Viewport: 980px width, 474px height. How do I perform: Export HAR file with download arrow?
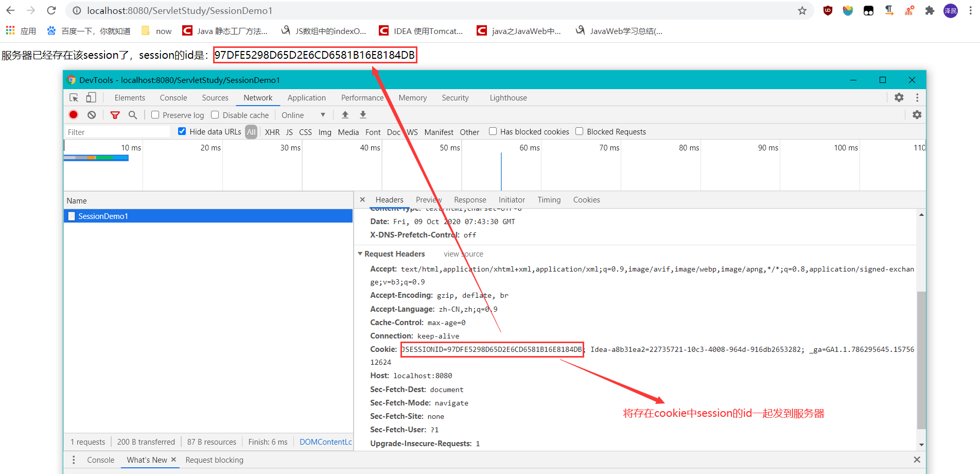[x=363, y=115]
